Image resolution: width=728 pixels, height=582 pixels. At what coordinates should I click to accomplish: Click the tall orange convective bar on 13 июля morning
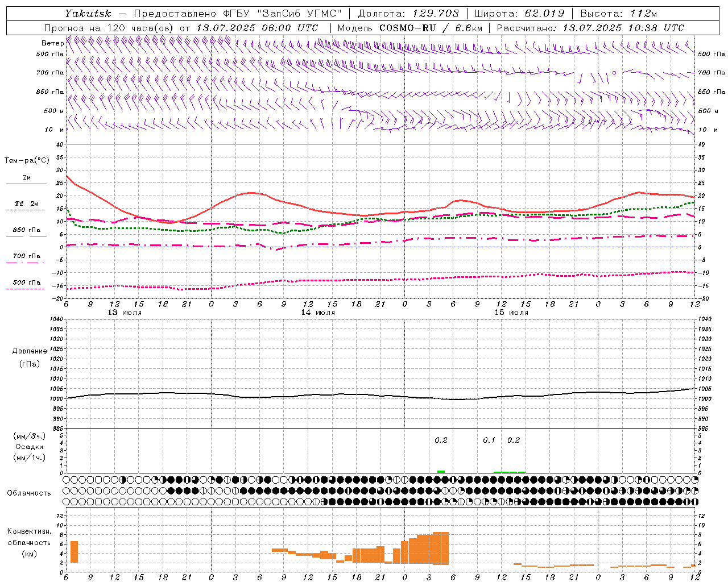pos(74,552)
